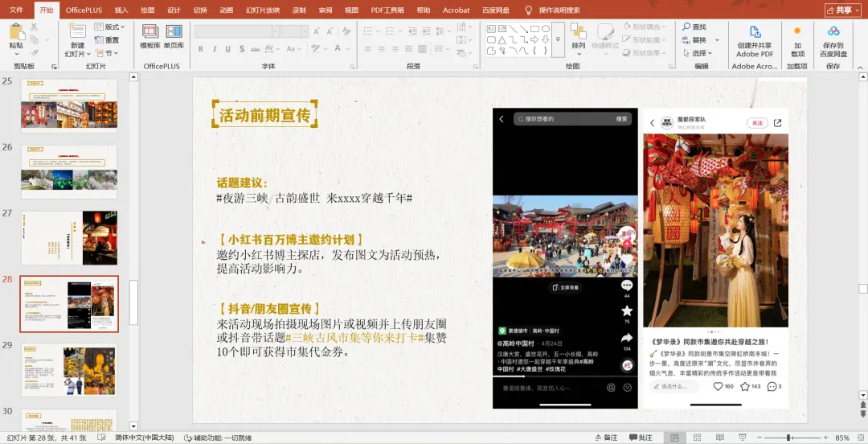Open the font size combo box

point(294,31)
